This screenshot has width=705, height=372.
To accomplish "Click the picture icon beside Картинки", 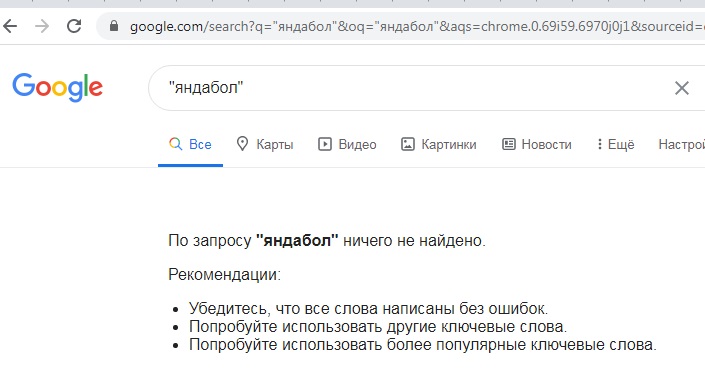I will coord(407,144).
